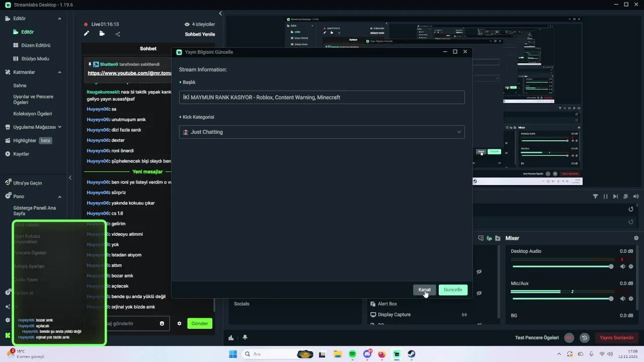Click the speaker volume icon above the Mixer

636,197
